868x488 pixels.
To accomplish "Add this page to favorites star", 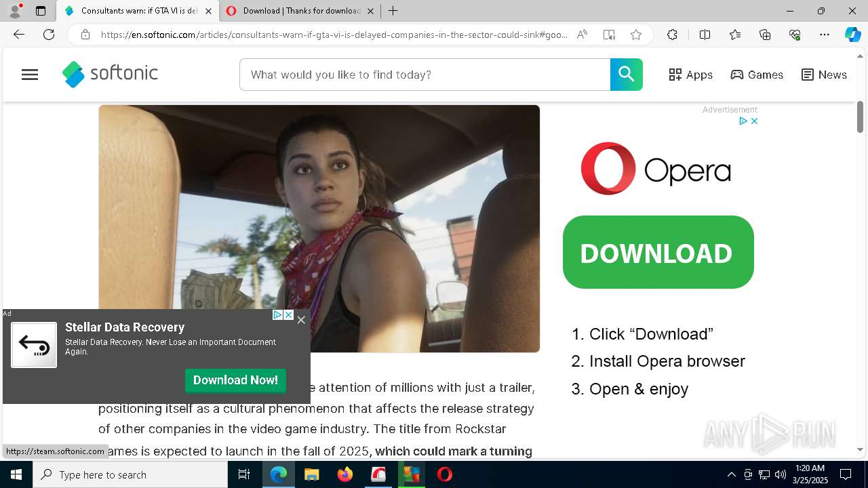I will click(x=636, y=35).
